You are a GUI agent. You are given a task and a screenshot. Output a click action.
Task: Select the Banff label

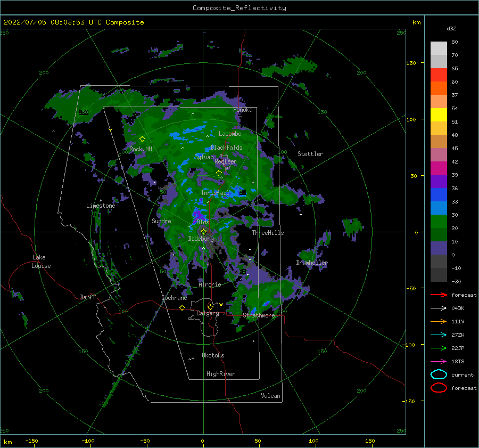pos(88,297)
